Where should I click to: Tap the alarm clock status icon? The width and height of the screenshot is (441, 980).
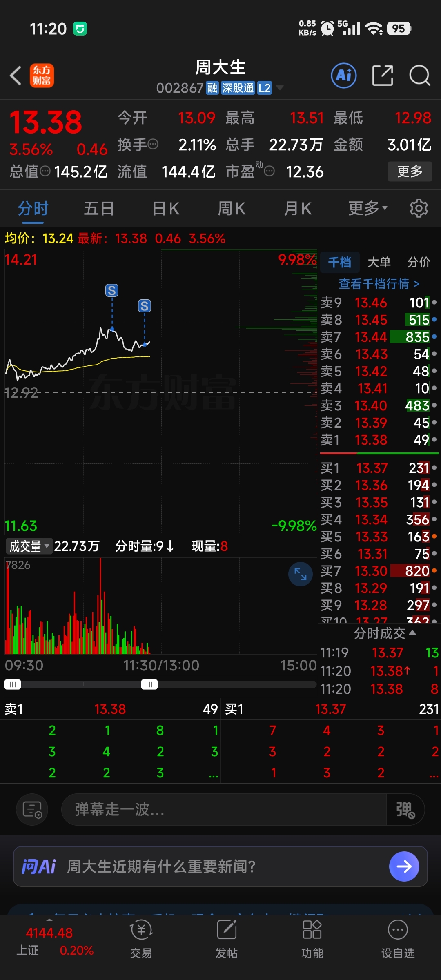[327, 28]
